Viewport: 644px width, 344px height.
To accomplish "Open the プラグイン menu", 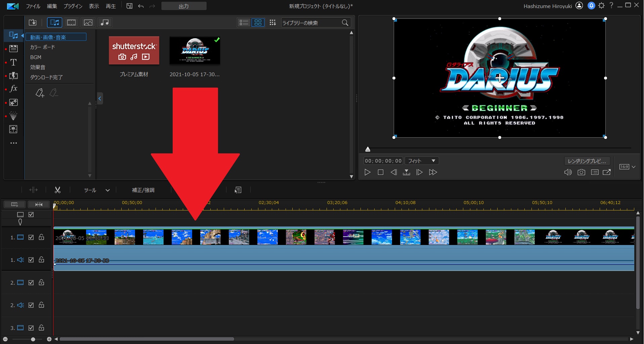I will 73,6.
